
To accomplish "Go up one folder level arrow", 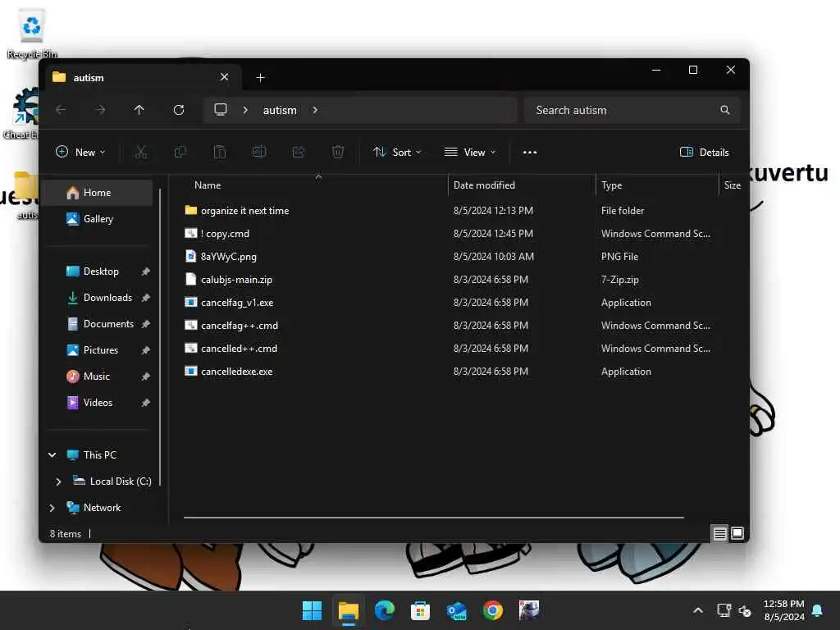I will click(139, 110).
